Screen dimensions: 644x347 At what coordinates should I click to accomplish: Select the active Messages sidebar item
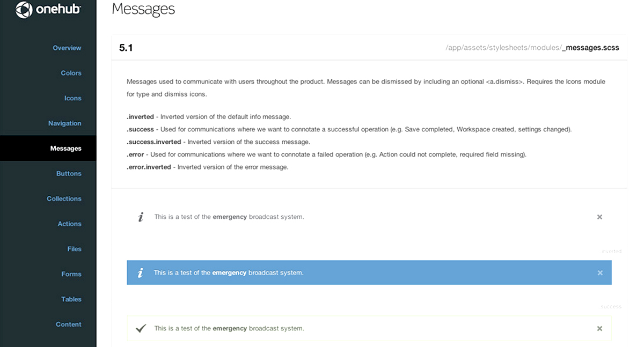coord(65,149)
